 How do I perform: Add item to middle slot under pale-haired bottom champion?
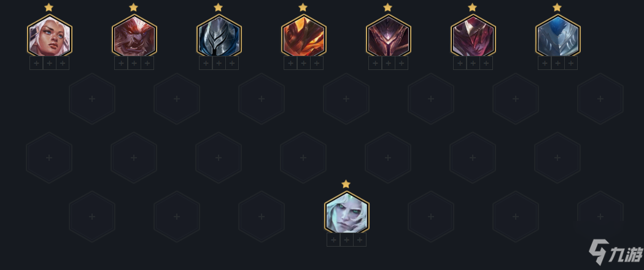tap(346, 240)
